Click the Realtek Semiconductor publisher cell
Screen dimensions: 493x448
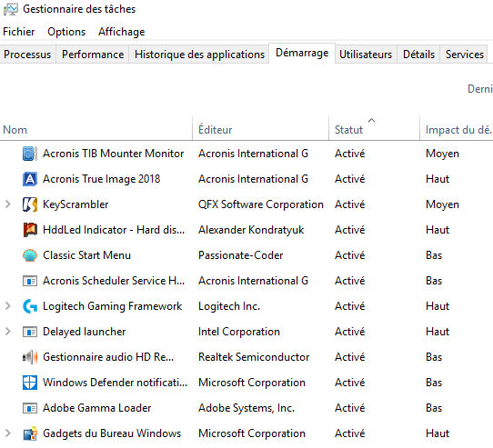(x=254, y=357)
